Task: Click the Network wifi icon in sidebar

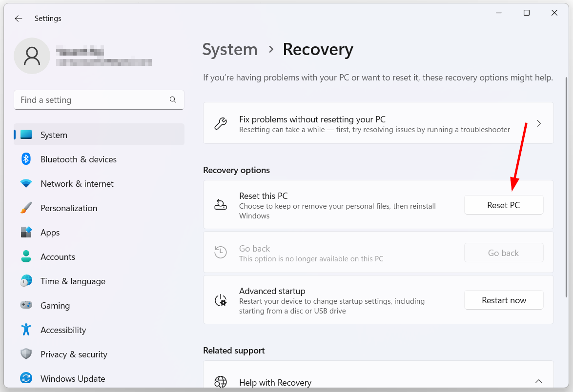Action: 26,184
